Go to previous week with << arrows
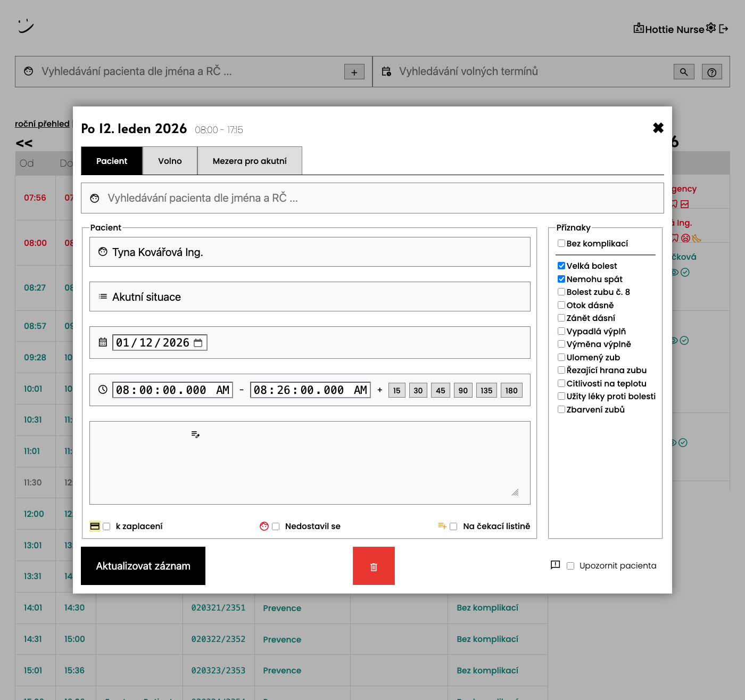This screenshot has width=745, height=700. pyautogui.click(x=24, y=143)
